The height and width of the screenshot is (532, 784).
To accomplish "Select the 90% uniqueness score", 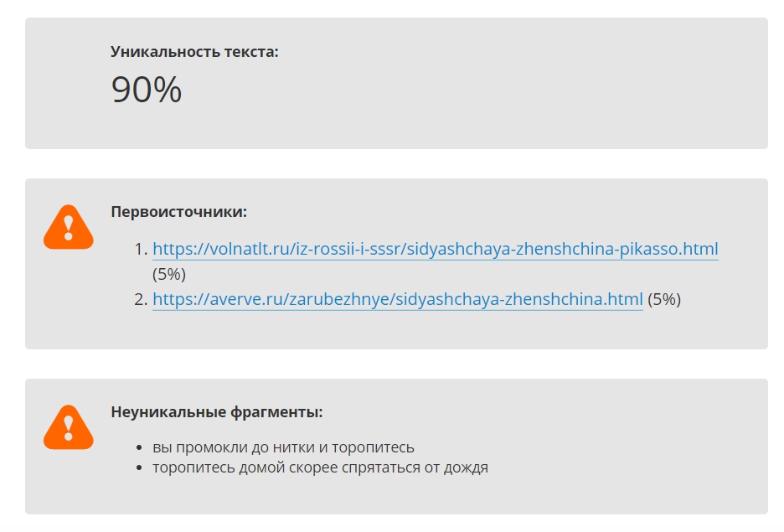I will pos(146,90).
